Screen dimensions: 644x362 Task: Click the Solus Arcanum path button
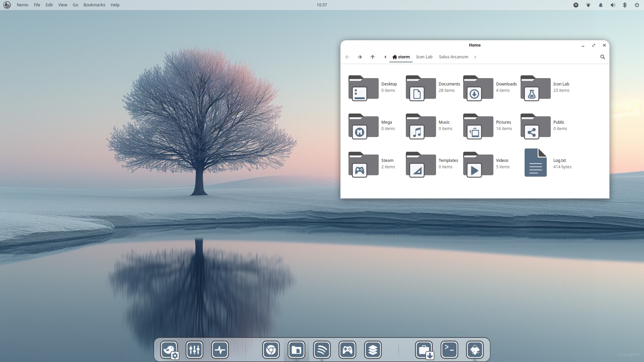[453, 57]
